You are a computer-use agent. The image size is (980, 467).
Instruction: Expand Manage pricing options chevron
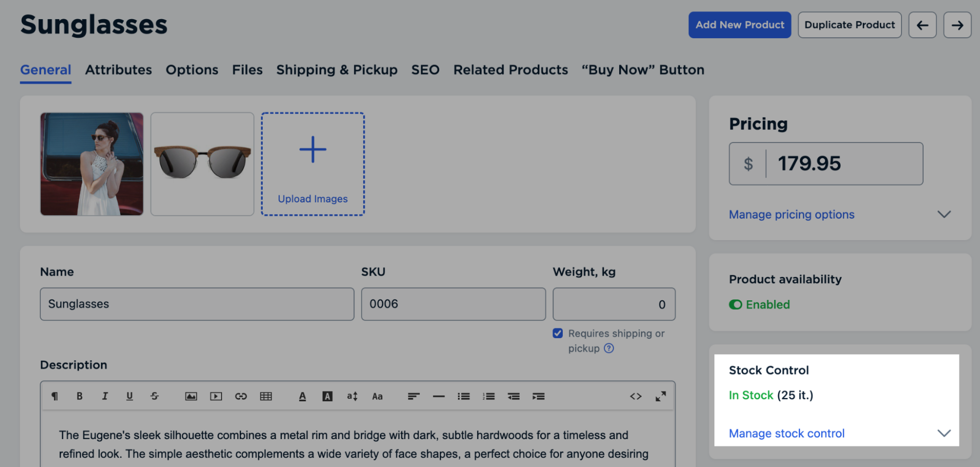[944, 215]
